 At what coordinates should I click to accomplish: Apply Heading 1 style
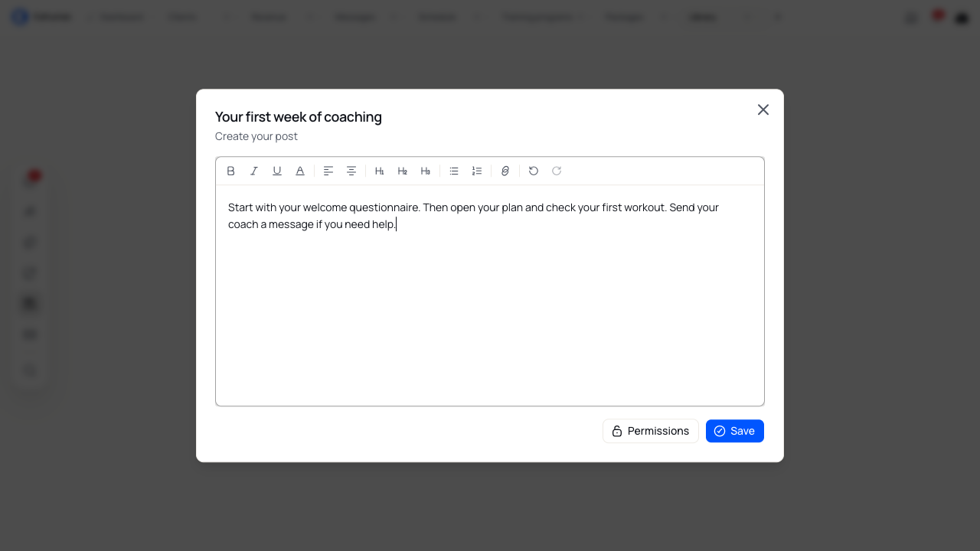click(380, 171)
